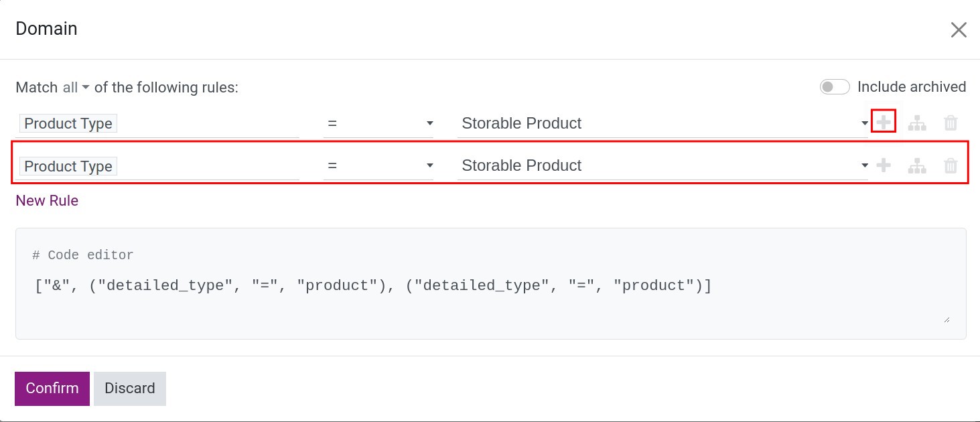This screenshot has height=422, width=980.
Task: Click inside the code editor domain text
Action: pos(372,286)
